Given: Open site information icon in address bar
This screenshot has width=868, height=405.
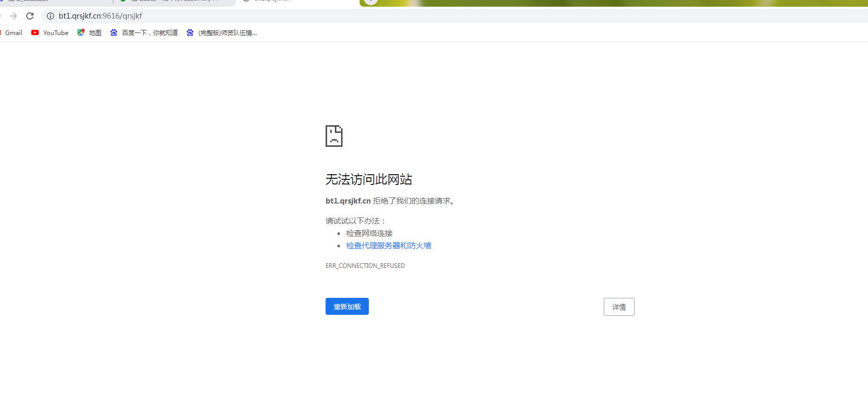Looking at the screenshot, I should (x=50, y=16).
